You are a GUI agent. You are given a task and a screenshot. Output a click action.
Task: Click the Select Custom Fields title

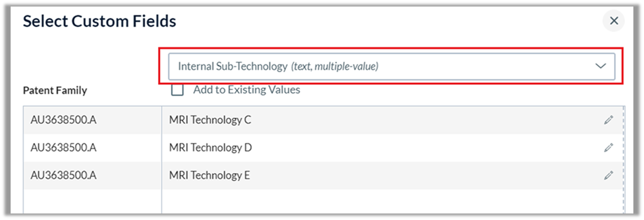99,21
